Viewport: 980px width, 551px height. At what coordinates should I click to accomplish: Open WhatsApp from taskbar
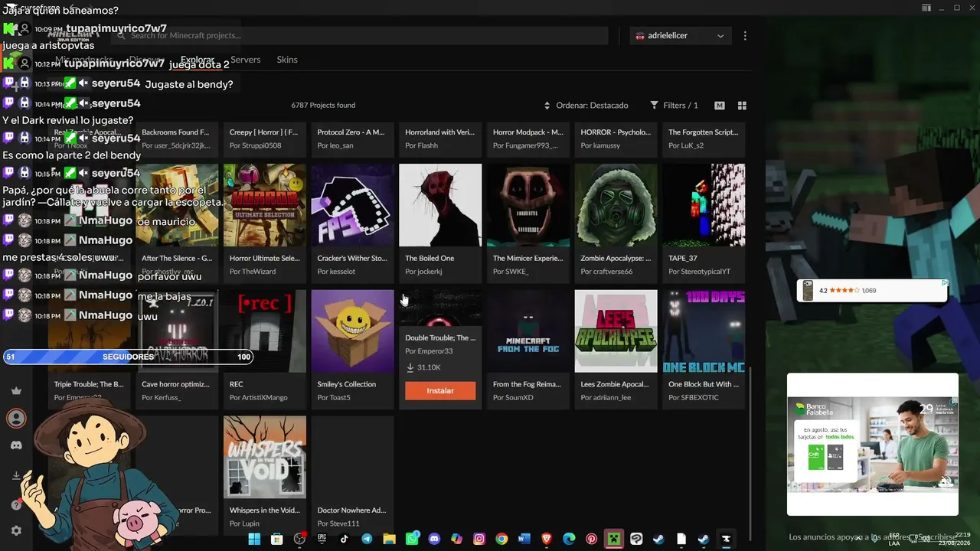pos(412,540)
